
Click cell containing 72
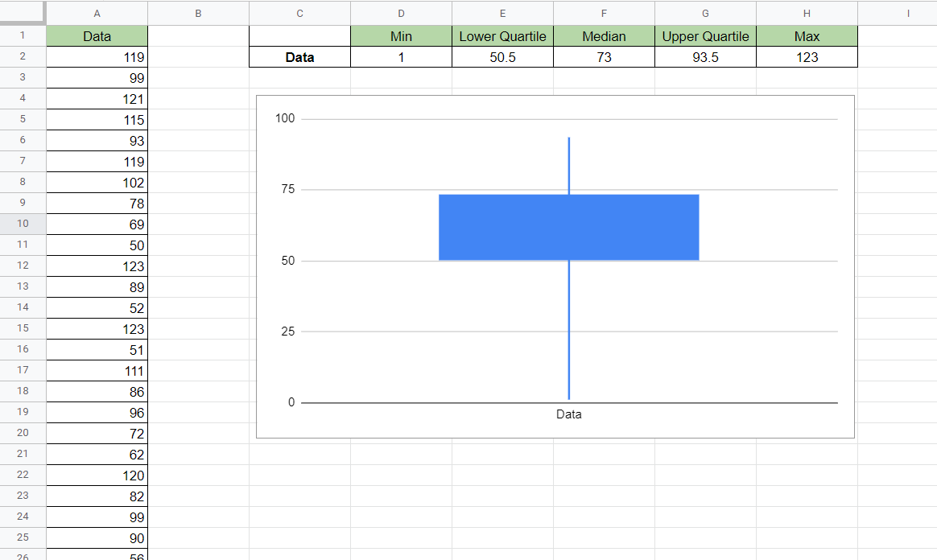pyautogui.click(x=97, y=433)
